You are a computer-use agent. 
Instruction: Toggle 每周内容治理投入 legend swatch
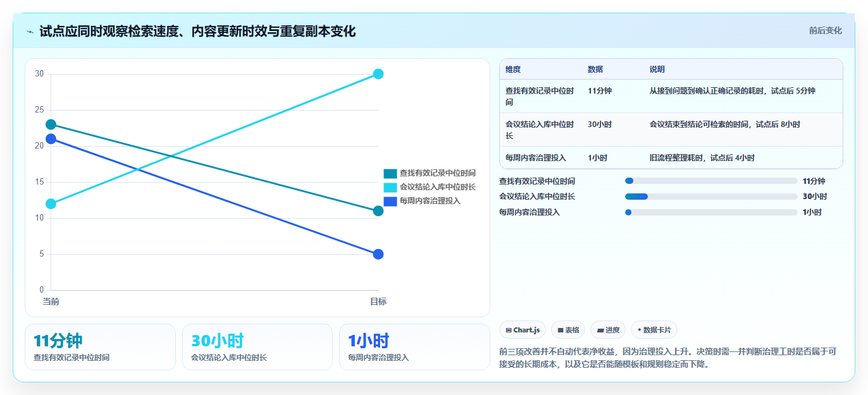[x=390, y=201]
